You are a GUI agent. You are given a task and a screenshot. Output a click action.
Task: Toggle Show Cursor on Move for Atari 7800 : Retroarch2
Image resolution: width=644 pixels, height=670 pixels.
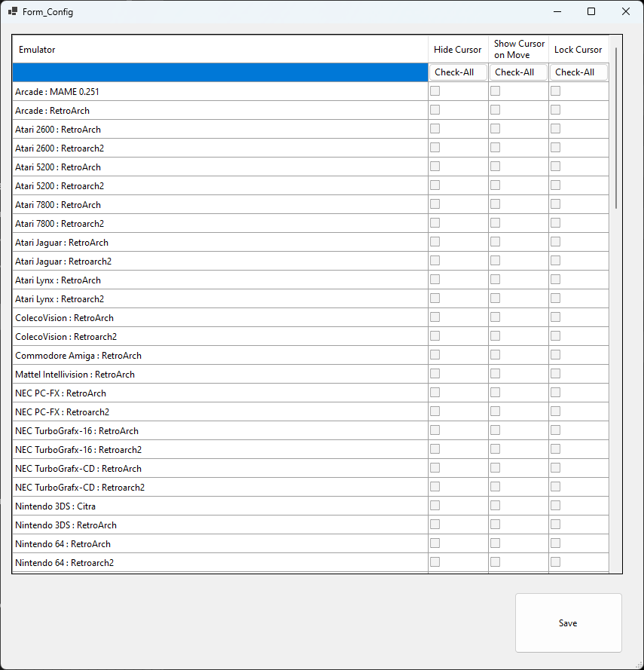click(x=495, y=222)
